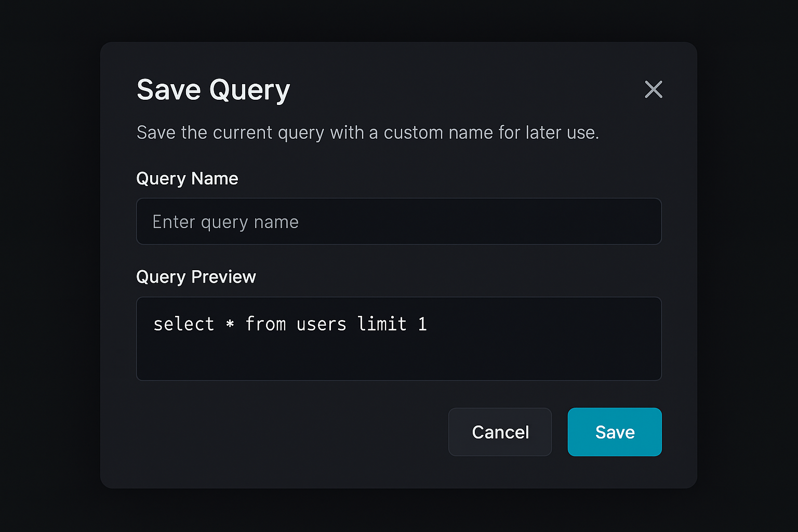The height and width of the screenshot is (532, 798).
Task: Select the X icon beside Save Query title
Action: (x=654, y=89)
